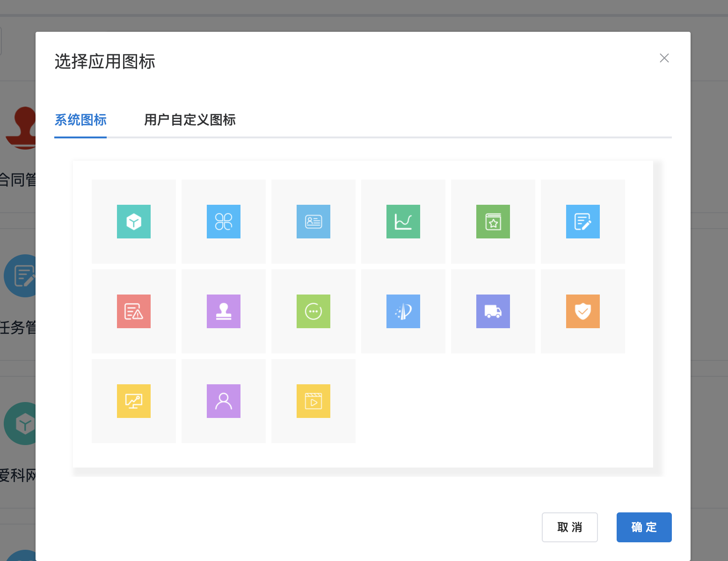Select the red document warning icon
The image size is (728, 561).
click(134, 311)
